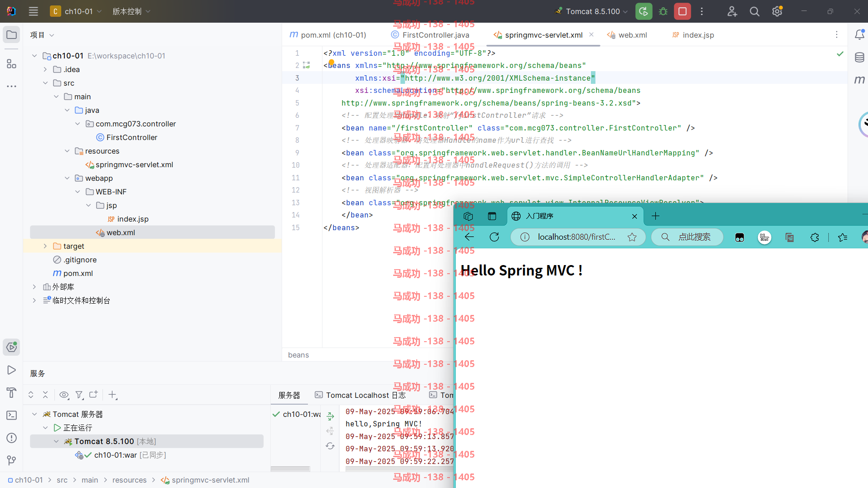868x488 pixels.
Task: Open the ch10-01 project dropdown
Action: tap(75, 11)
